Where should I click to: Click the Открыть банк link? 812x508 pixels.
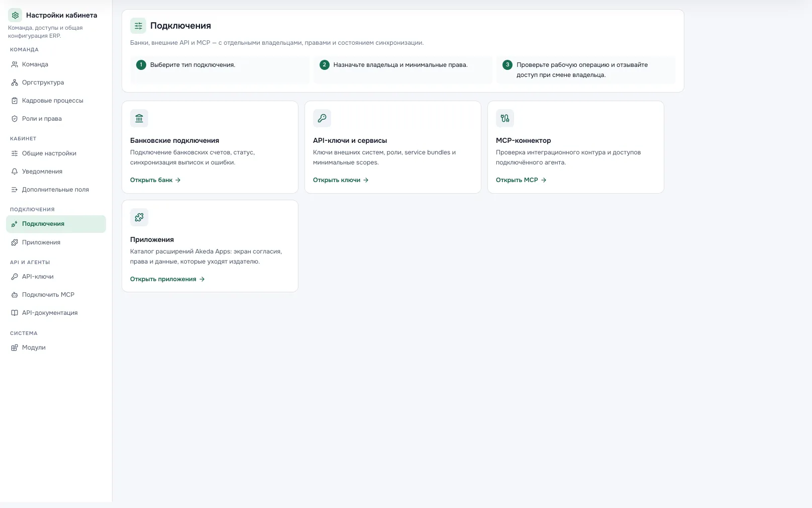(155, 180)
